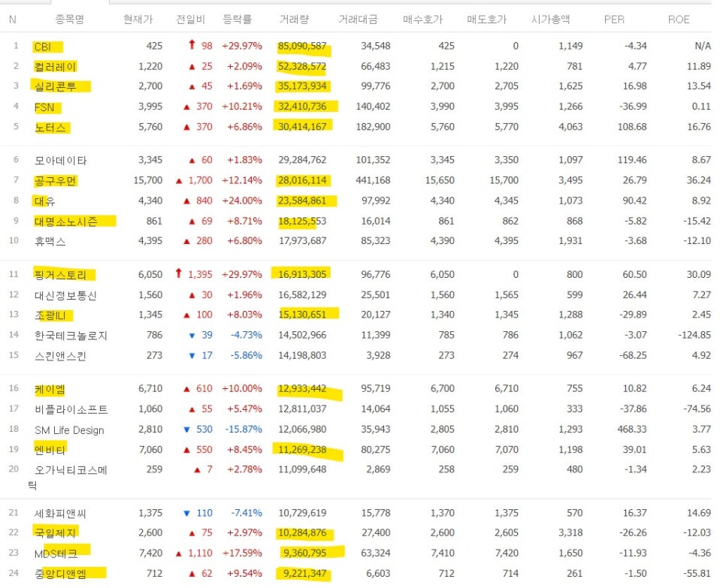Screen dimensions: 726x588
Task: Select 컬러레이's volume 52,328,572
Action: [x=302, y=66]
